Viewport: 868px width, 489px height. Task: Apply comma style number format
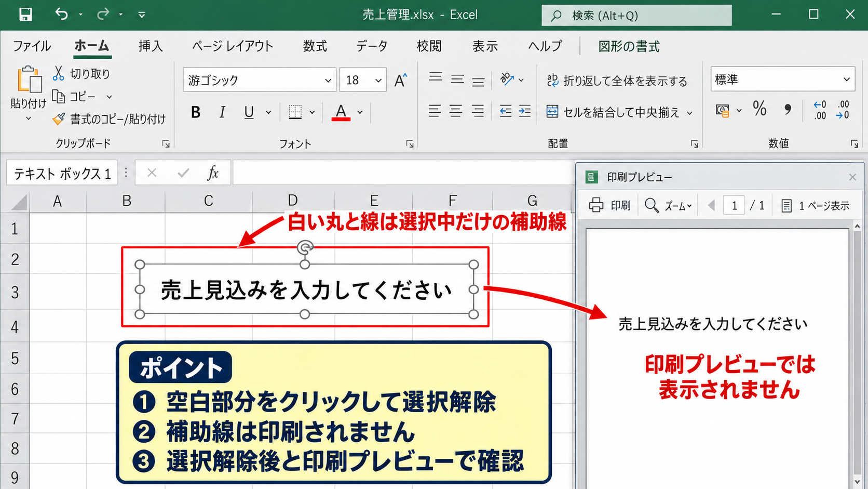pos(788,109)
